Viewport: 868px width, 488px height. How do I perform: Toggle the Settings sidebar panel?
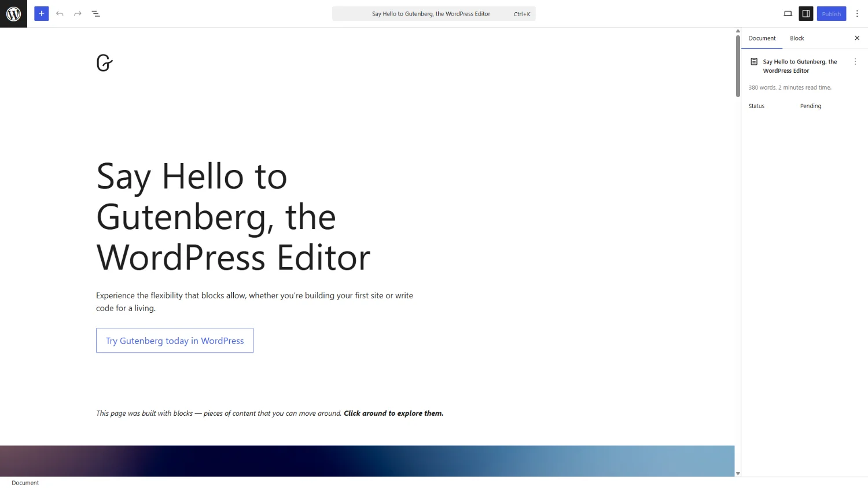pyautogui.click(x=806, y=13)
